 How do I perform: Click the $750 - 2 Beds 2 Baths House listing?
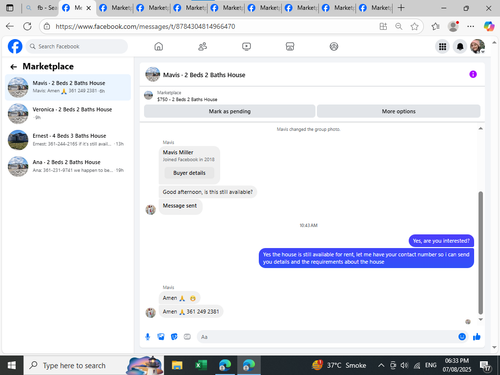187,99
